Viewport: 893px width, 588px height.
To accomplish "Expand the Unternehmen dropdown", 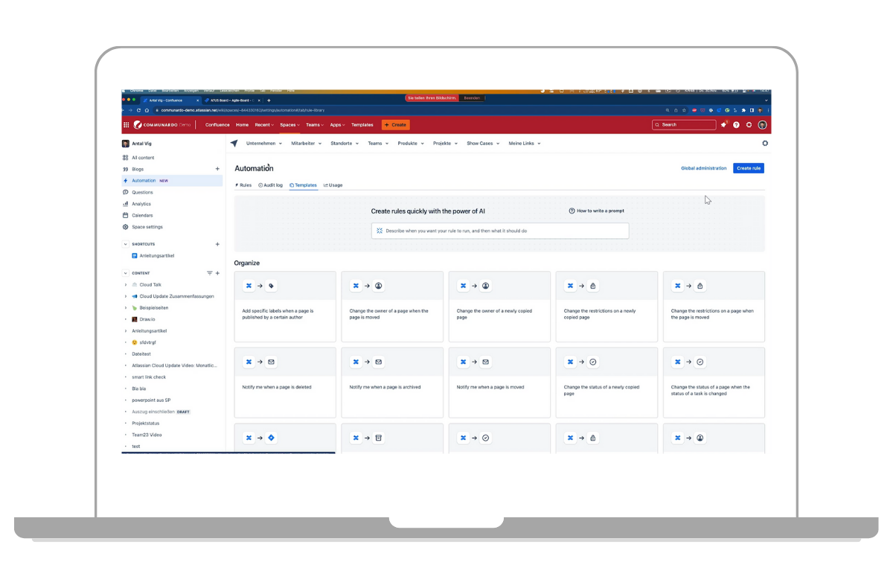I will click(263, 144).
